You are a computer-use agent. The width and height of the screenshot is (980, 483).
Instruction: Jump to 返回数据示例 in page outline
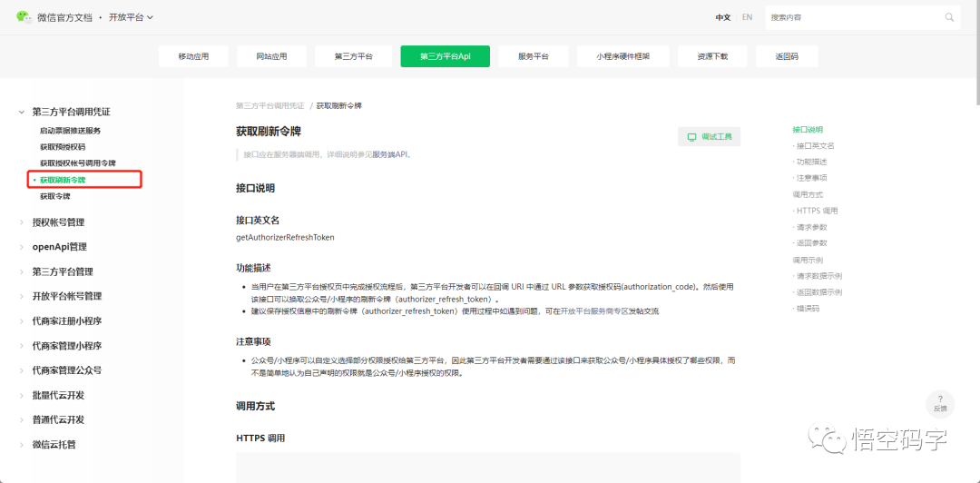click(818, 292)
